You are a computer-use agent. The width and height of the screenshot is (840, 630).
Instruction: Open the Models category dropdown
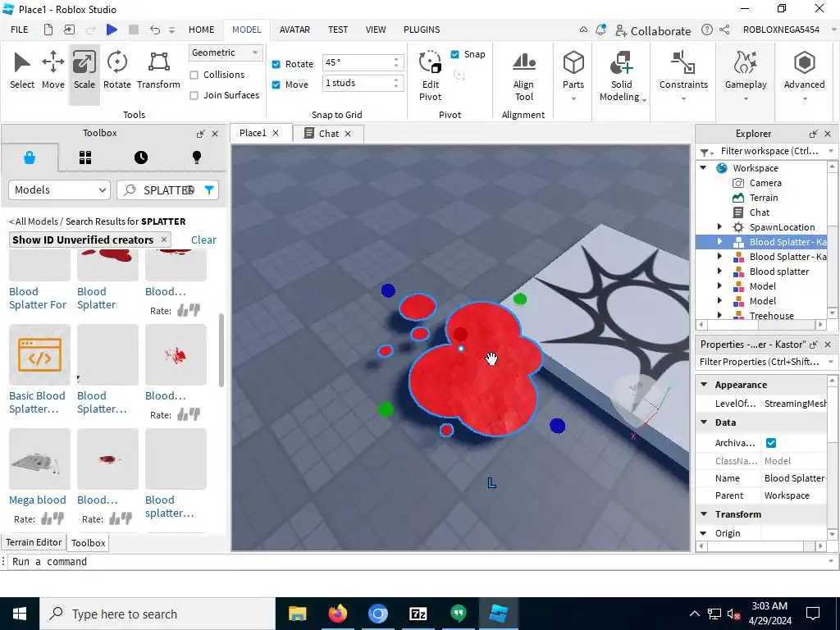coord(59,189)
